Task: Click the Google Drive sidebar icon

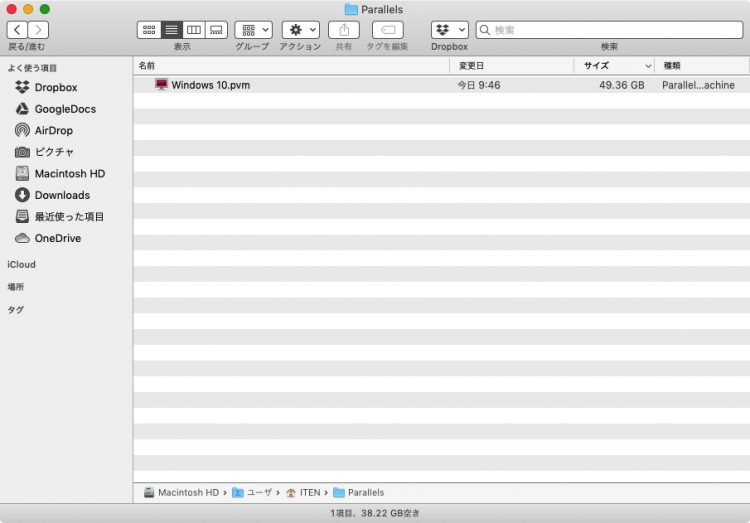Action: [x=22, y=109]
